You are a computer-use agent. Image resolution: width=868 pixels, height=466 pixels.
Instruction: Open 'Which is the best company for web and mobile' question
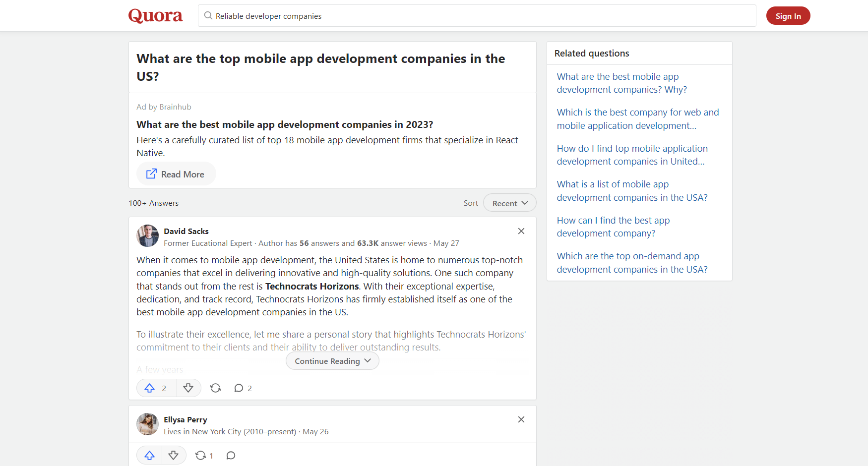pyautogui.click(x=638, y=119)
